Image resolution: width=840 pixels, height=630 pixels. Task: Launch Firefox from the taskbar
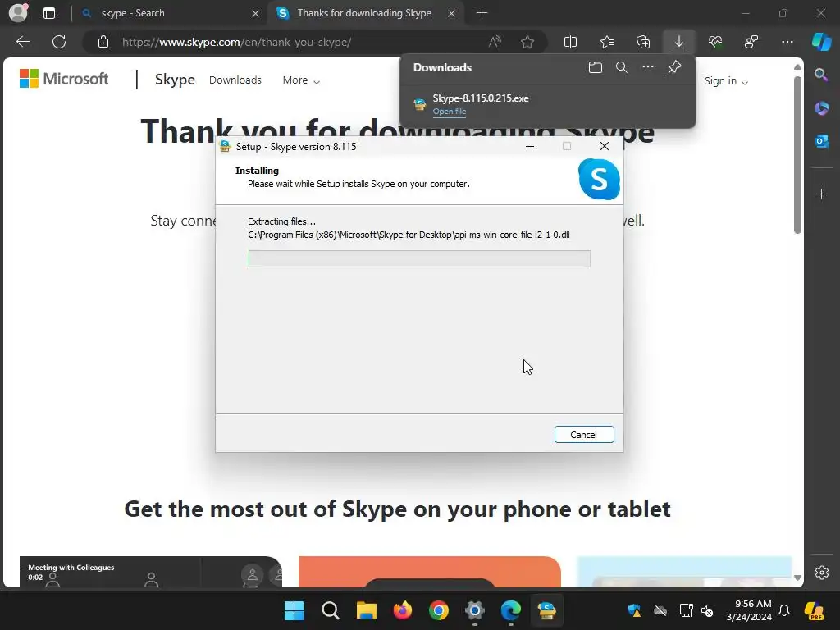(x=402, y=610)
